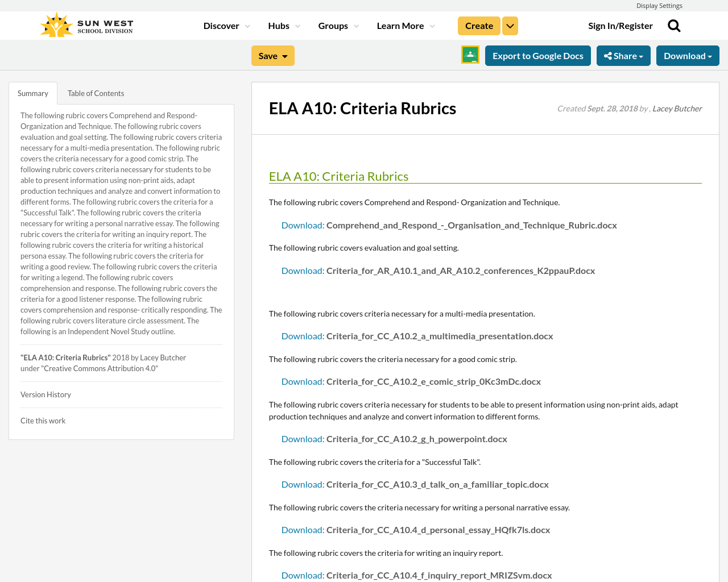This screenshot has width=728, height=582.
Task: Open search with the magnifying glass icon
Action: [674, 26]
